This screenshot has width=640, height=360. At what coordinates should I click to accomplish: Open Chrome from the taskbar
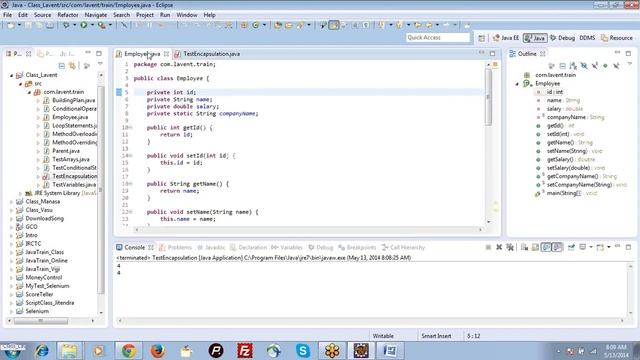129,351
